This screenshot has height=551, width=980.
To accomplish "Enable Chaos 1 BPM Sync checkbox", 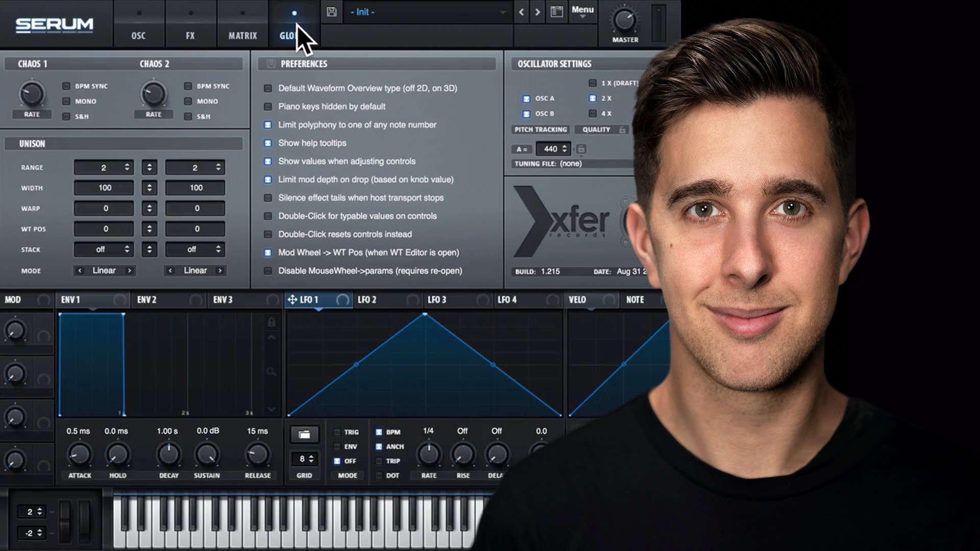I will 66,86.
